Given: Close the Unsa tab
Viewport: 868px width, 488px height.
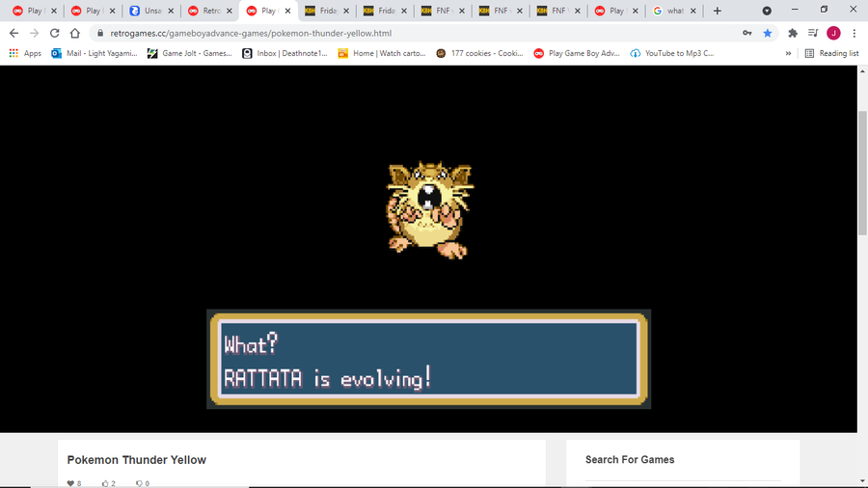Looking at the screenshot, I should pos(171,11).
